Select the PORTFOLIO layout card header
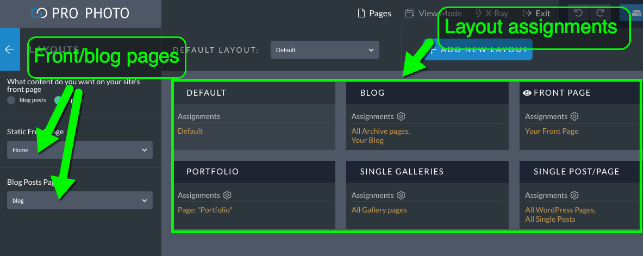Image resolution: width=644 pixels, height=256 pixels. (x=255, y=172)
